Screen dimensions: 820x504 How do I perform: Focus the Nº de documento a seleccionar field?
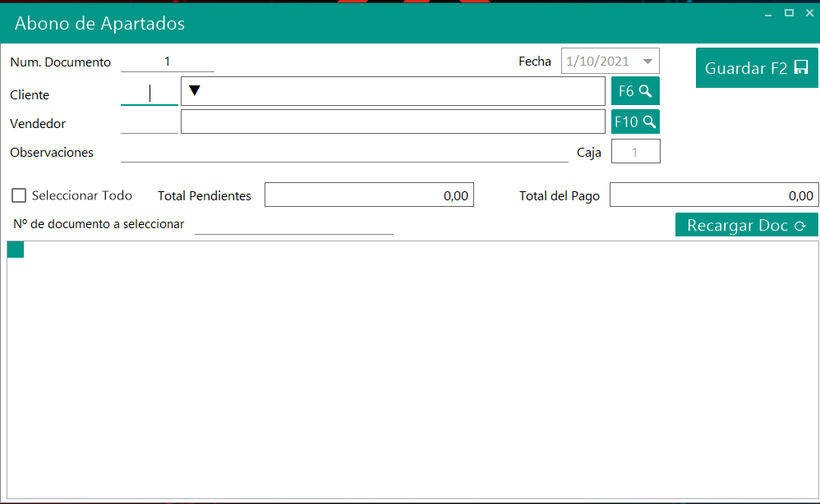click(293, 224)
